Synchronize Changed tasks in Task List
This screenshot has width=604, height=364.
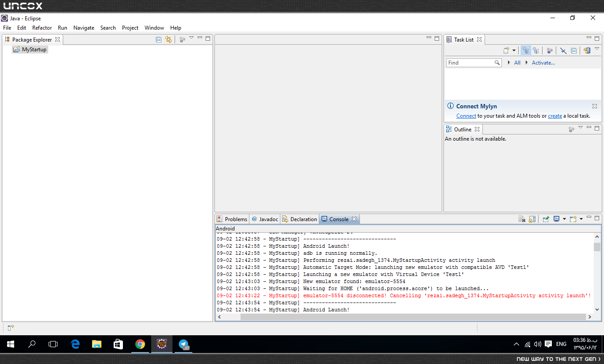pos(587,50)
